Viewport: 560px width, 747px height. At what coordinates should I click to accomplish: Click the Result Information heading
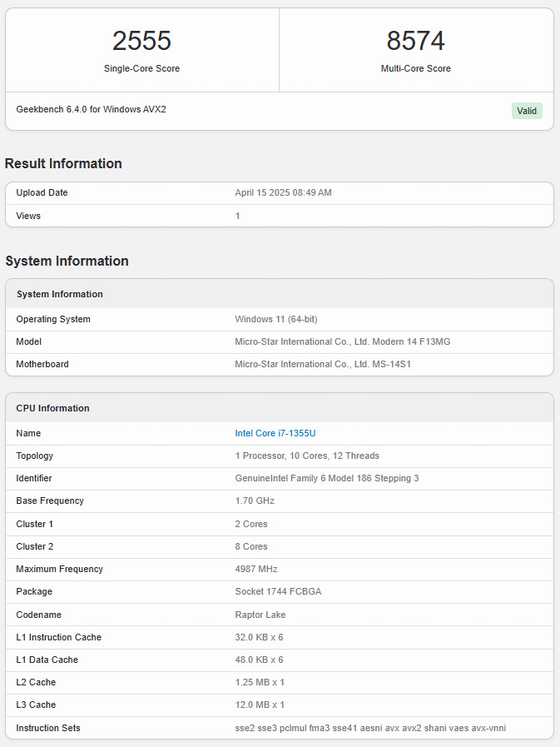63,163
